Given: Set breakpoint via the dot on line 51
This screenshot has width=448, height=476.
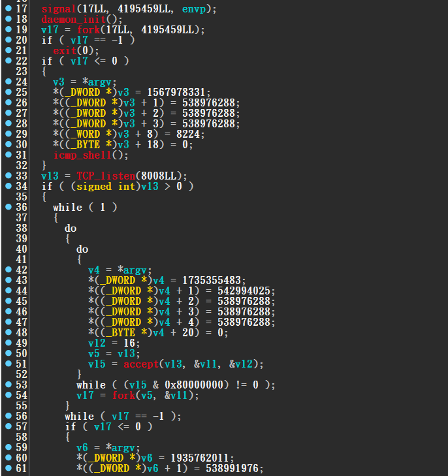Looking at the screenshot, I should click(8, 364).
